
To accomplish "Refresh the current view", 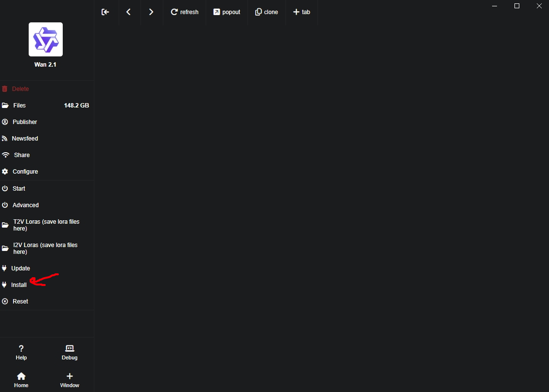I will [184, 12].
